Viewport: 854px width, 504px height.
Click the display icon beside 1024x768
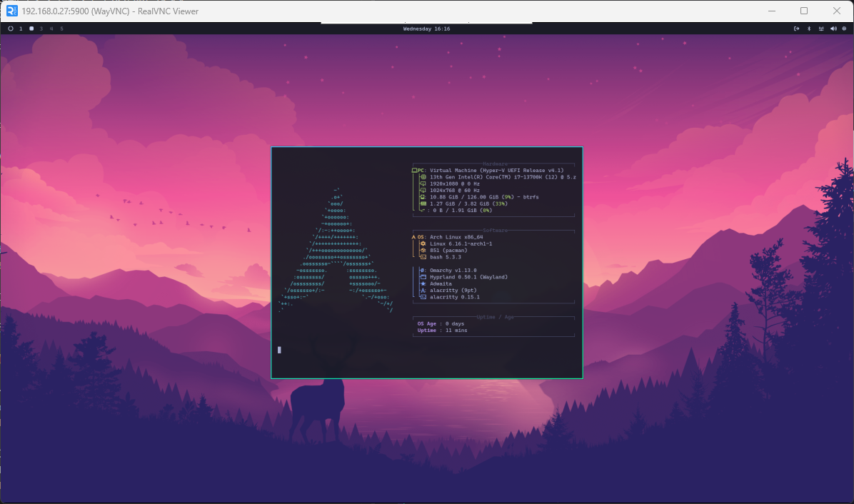[x=423, y=191]
